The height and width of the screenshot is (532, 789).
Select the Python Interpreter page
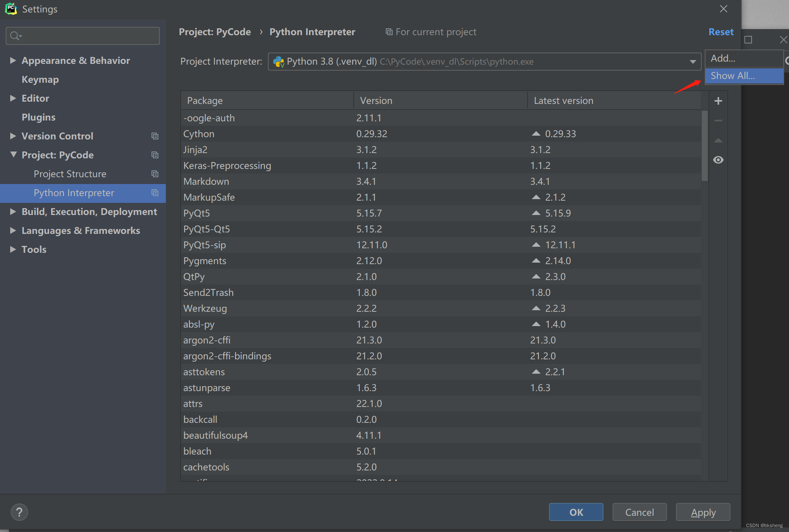click(83, 193)
